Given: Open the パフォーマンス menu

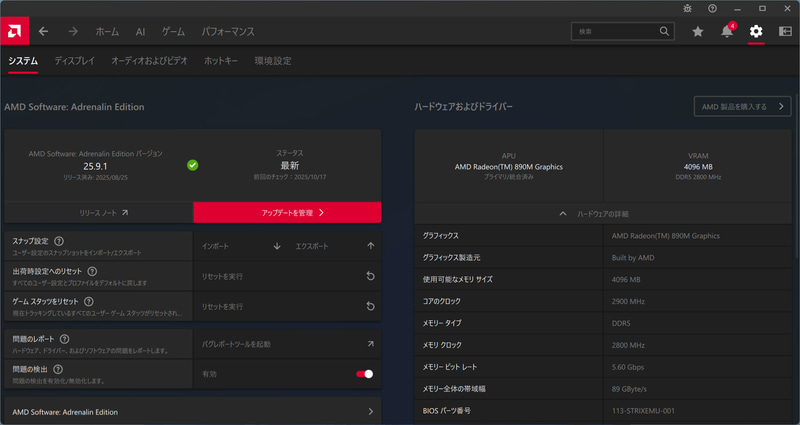Looking at the screenshot, I should 228,32.
